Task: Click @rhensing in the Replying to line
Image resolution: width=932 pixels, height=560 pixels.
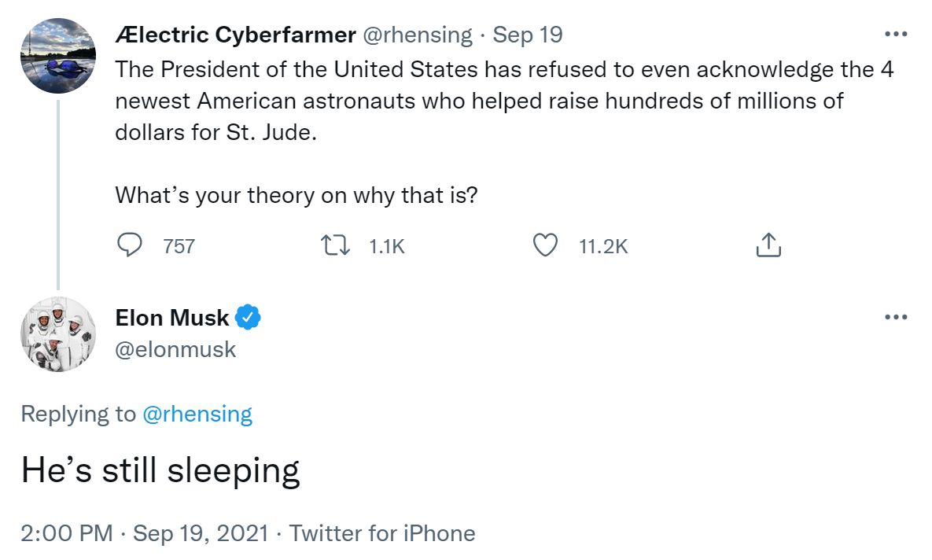Action: pos(200,414)
